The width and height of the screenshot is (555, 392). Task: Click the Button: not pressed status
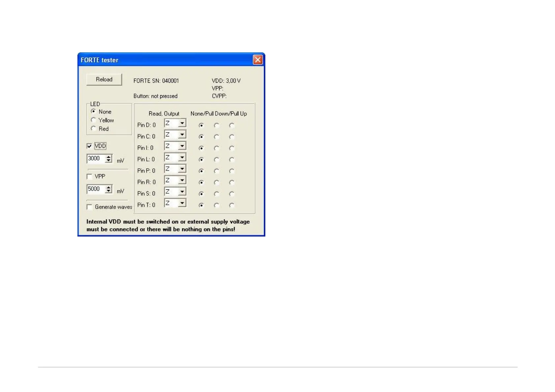tap(156, 96)
